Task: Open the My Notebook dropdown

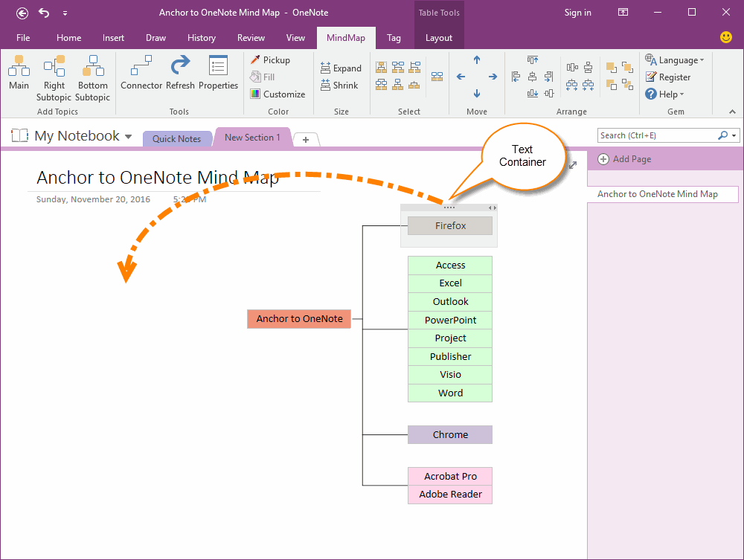Action: coord(129,135)
